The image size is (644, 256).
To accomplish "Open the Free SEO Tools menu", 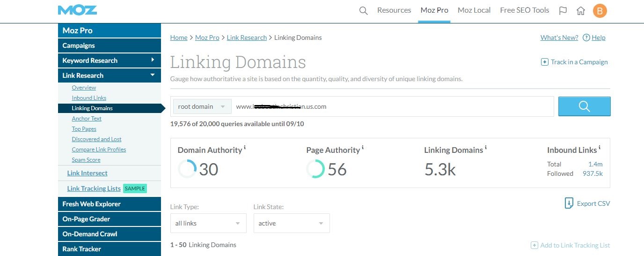I will 524,10.
